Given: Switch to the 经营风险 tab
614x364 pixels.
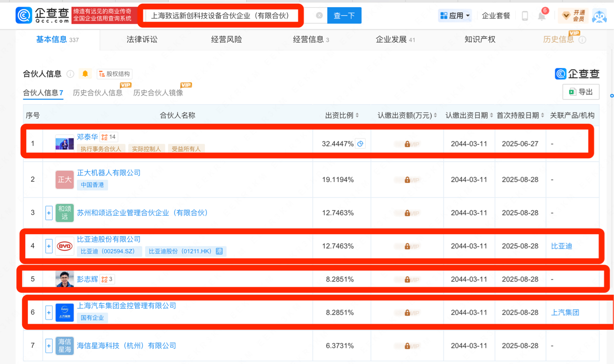Looking at the screenshot, I should tap(226, 40).
